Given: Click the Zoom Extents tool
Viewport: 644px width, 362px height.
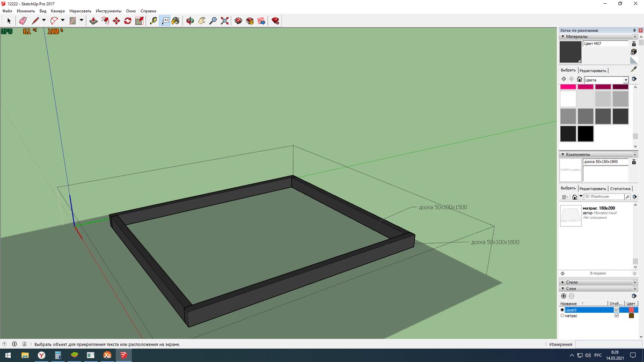Looking at the screenshot, I should 224,21.
